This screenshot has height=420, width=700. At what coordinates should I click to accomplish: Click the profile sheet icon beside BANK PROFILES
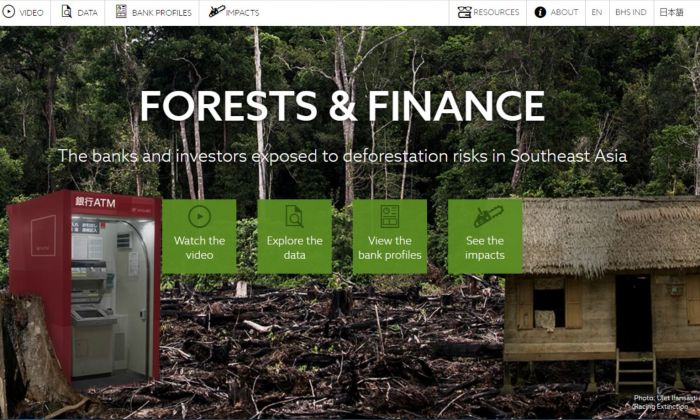click(121, 11)
